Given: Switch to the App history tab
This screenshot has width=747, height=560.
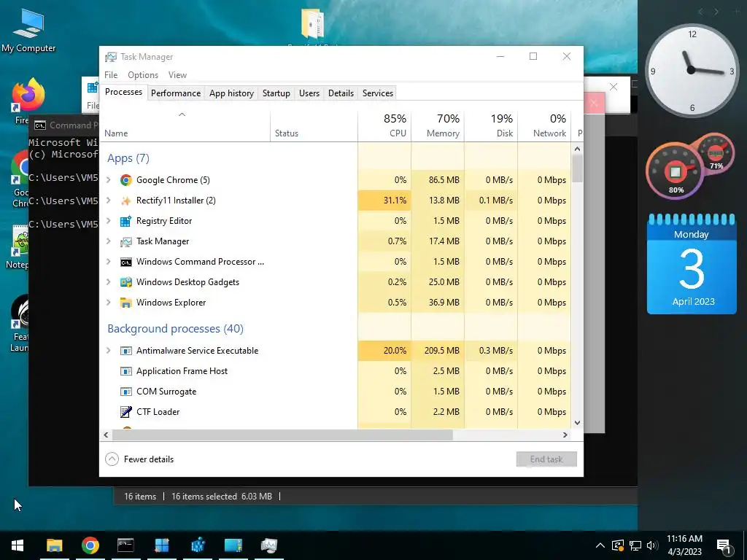Looking at the screenshot, I should (231, 93).
